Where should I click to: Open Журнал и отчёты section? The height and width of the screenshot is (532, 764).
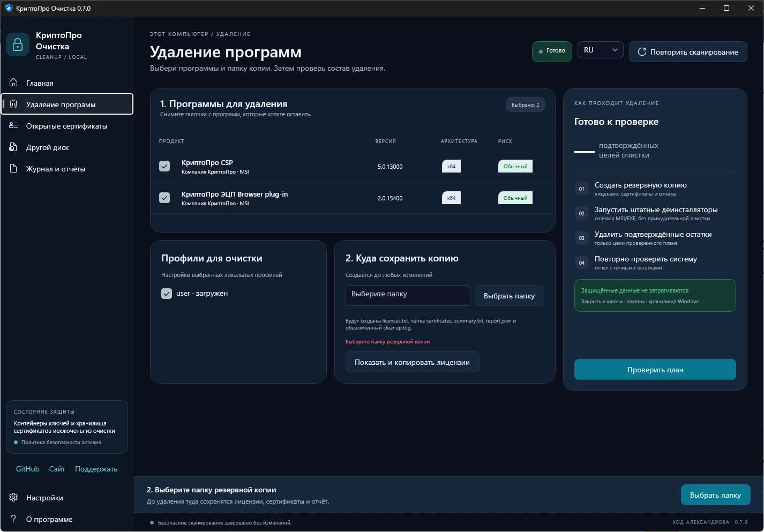point(67,169)
